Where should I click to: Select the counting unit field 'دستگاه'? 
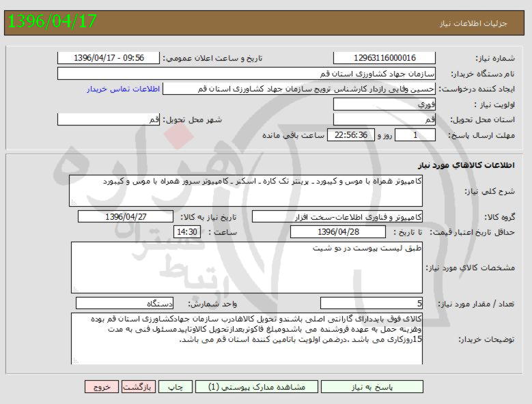125,303
